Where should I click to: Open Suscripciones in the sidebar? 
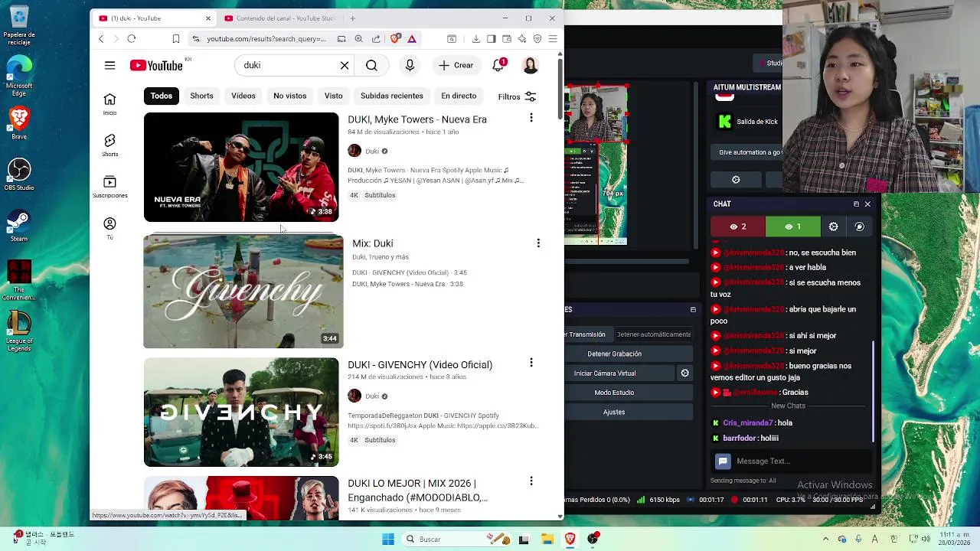pyautogui.click(x=109, y=187)
